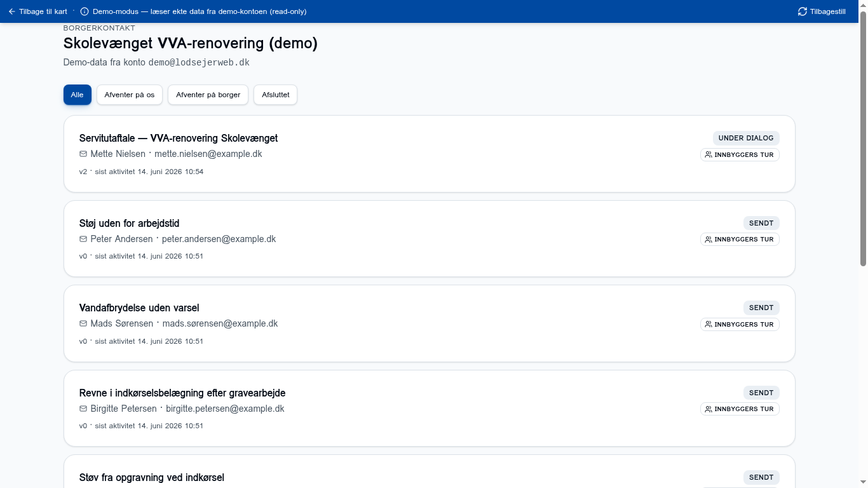The height and width of the screenshot is (488, 868).
Task: Click the email peter.andersen@example.dk
Action: 219,239
